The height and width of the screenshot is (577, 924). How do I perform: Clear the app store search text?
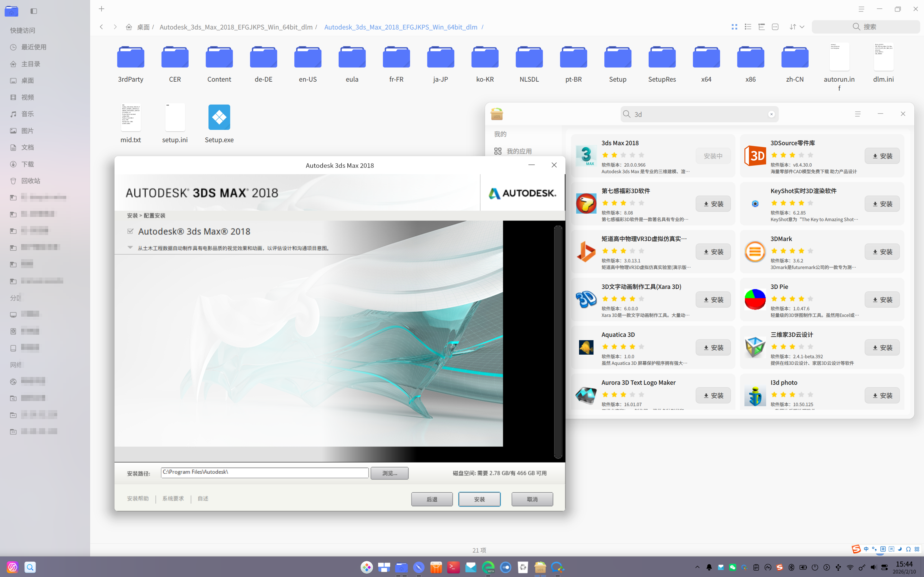(x=771, y=114)
